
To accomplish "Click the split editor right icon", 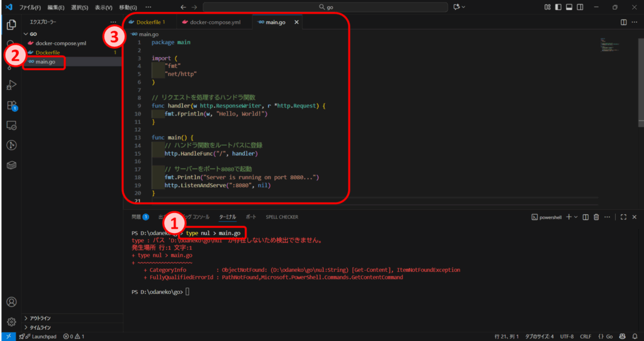I will pos(623,22).
